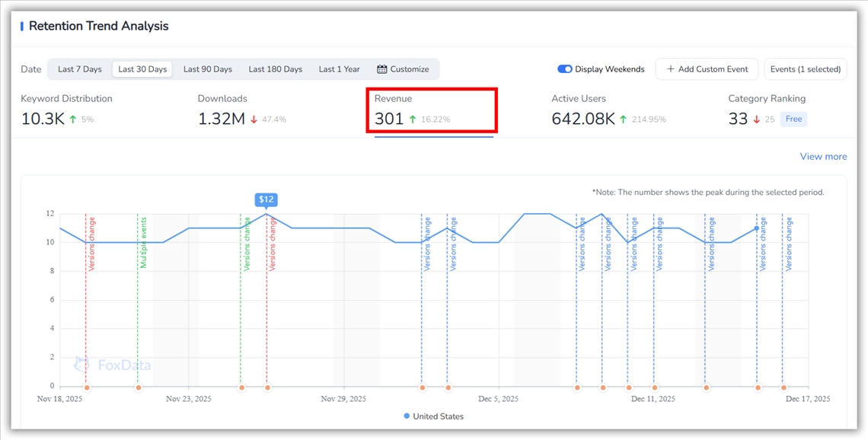This screenshot has height=440, width=868.
Task: Select the Last 90 Days date range
Action: (207, 69)
